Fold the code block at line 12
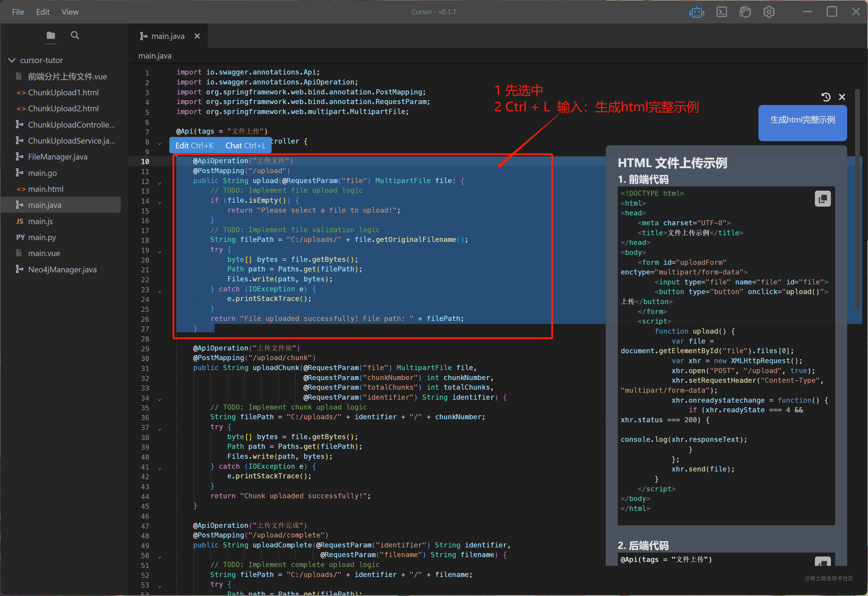The width and height of the screenshot is (868, 596). (160, 183)
